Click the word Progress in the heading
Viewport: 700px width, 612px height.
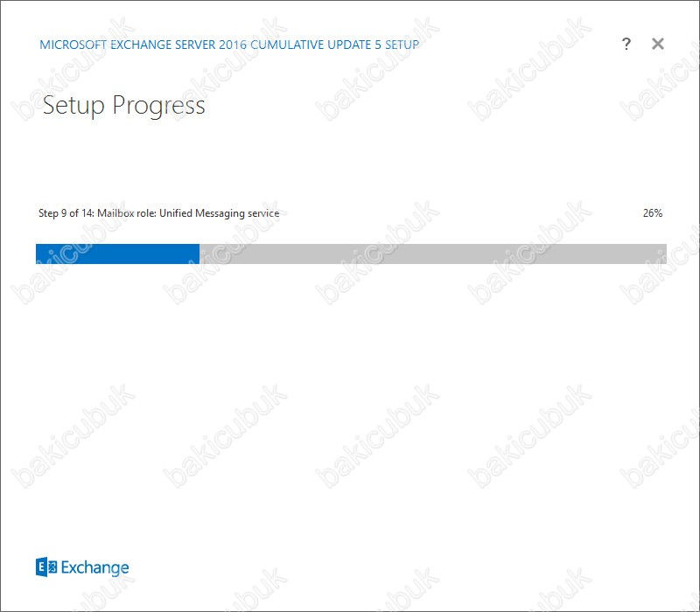click(158, 106)
